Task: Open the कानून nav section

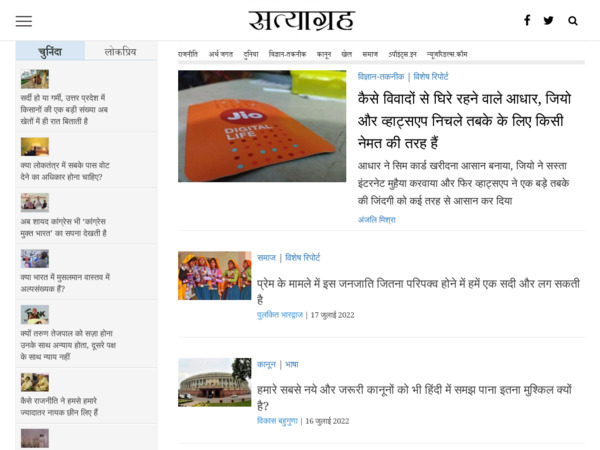Action: [324, 54]
